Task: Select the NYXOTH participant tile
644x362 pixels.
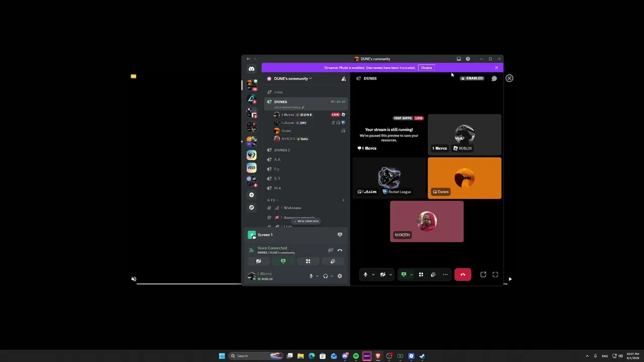Action: click(x=427, y=221)
